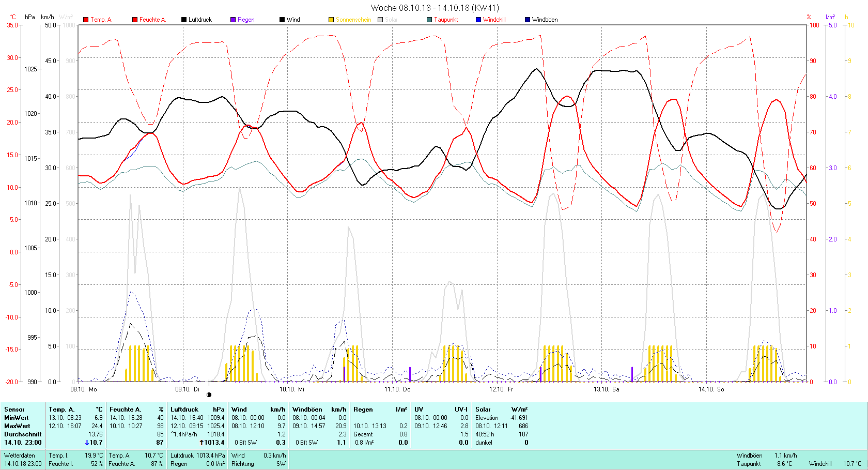Click the indoor temperature '19.9 °C'
The width and height of the screenshot is (868, 470).
coord(94,456)
